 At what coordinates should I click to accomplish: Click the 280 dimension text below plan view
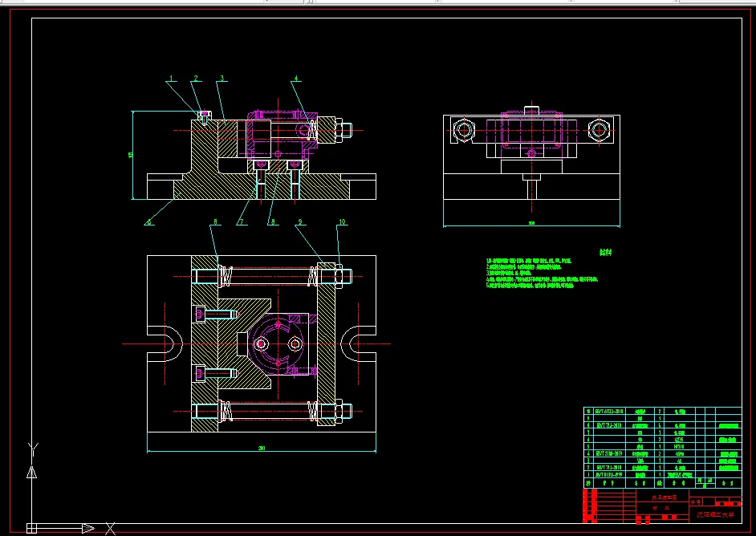[262, 449]
